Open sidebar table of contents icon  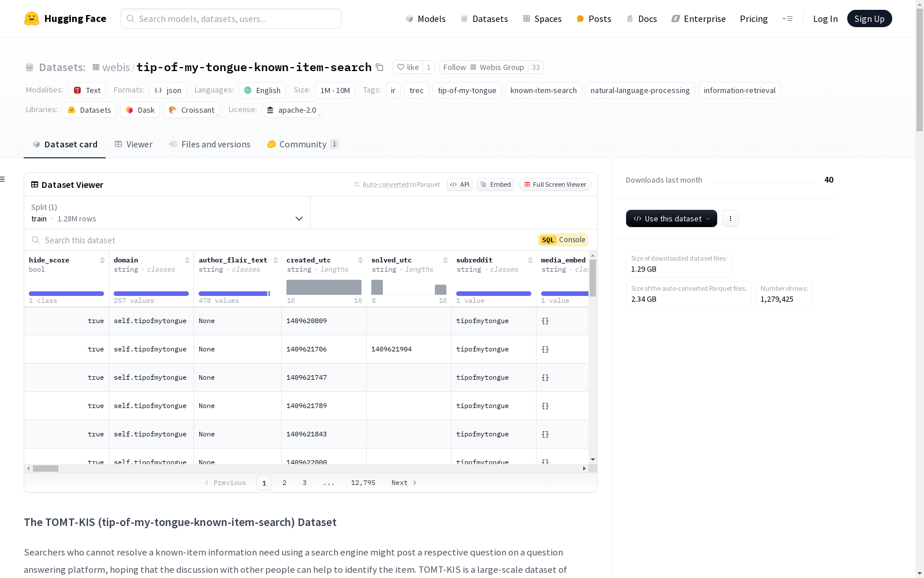3,179
